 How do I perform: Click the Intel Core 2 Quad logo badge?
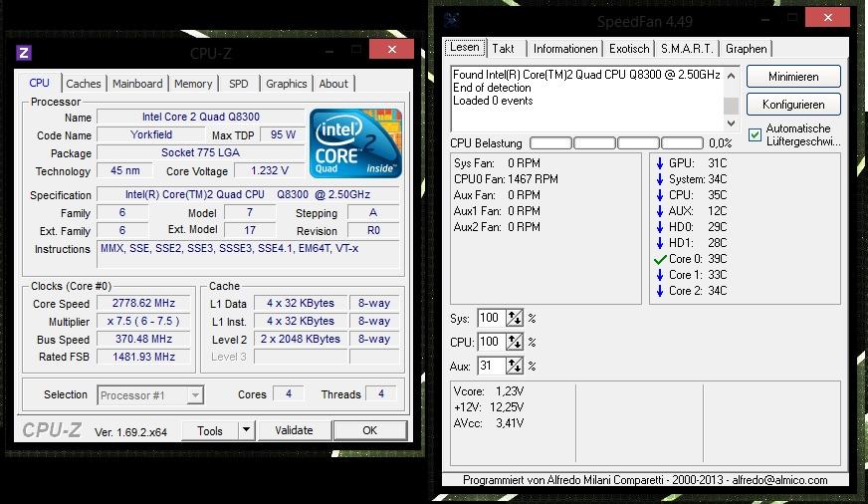pos(355,143)
